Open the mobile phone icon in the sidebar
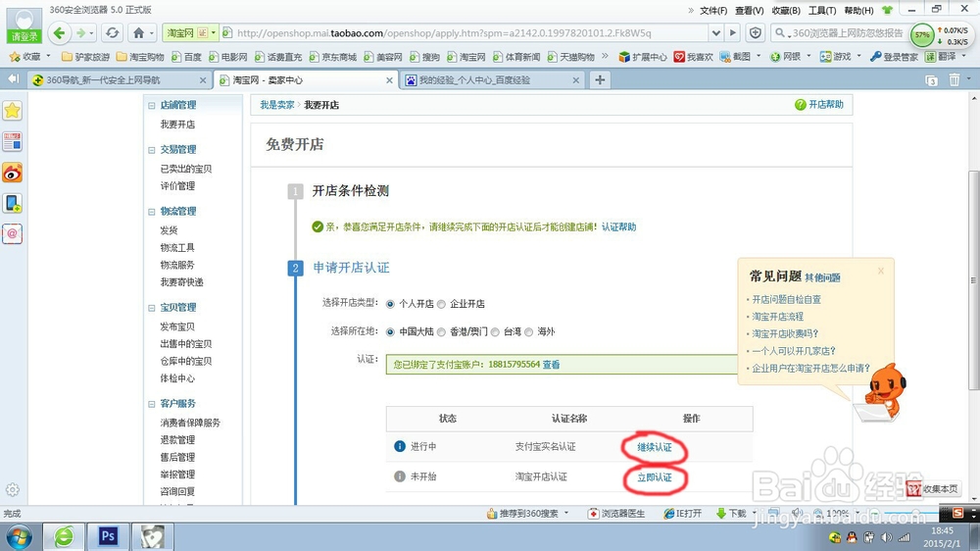Viewport: 980px width, 551px height. [12, 203]
